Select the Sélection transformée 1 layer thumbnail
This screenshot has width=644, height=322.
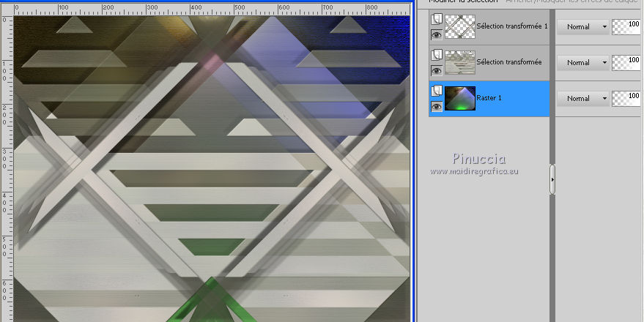(x=460, y=26)
